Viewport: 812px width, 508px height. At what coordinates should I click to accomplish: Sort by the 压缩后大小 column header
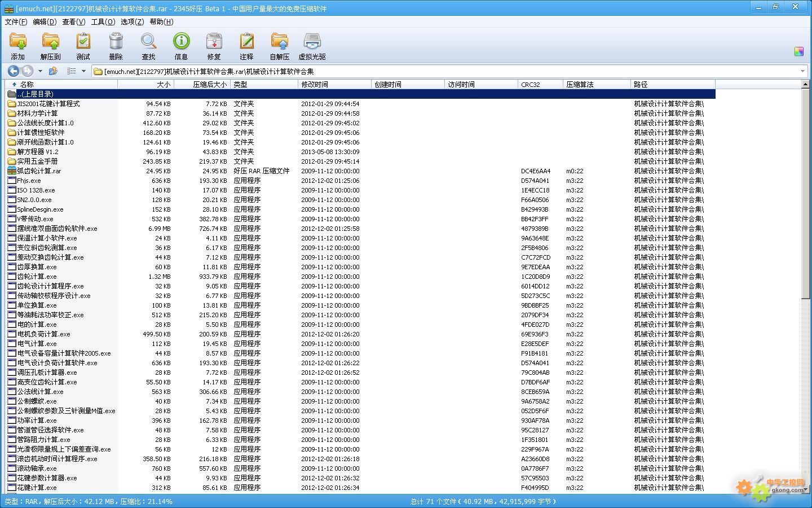(202, 84)
